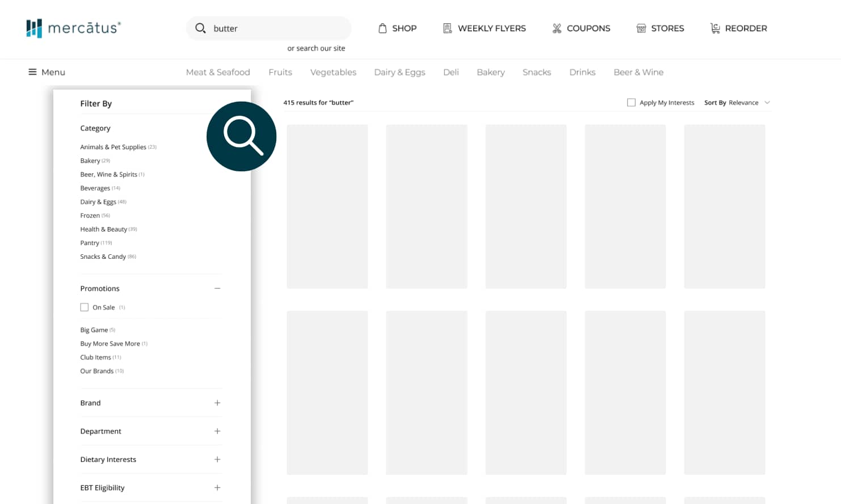Screen dimensions: 841x504
Task: Click the Mercatus logo
Action: pyautogui.click(x=73, y=28)
